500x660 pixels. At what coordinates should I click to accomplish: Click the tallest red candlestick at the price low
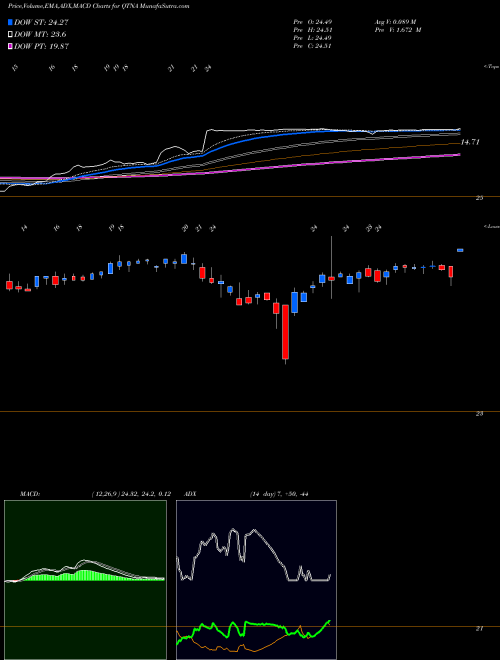(286, 333)
